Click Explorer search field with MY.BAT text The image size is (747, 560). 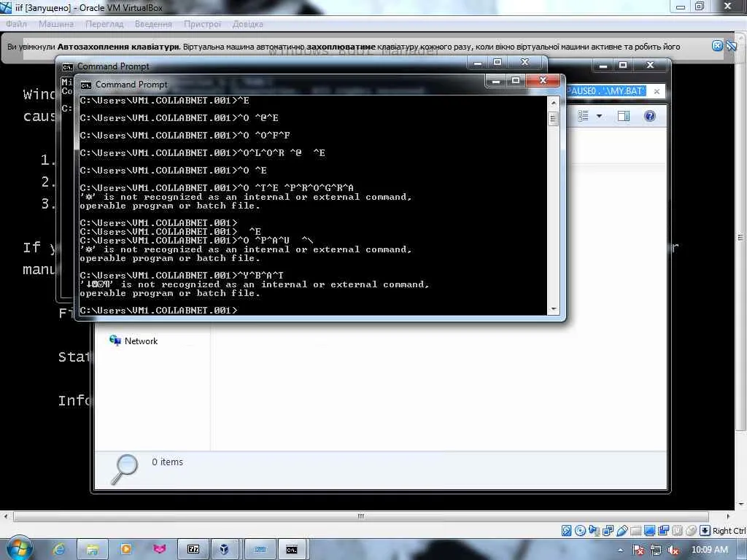tap(606, 91)
